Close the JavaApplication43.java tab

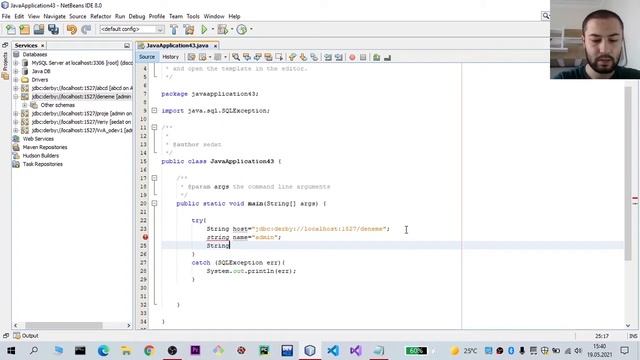215,46
